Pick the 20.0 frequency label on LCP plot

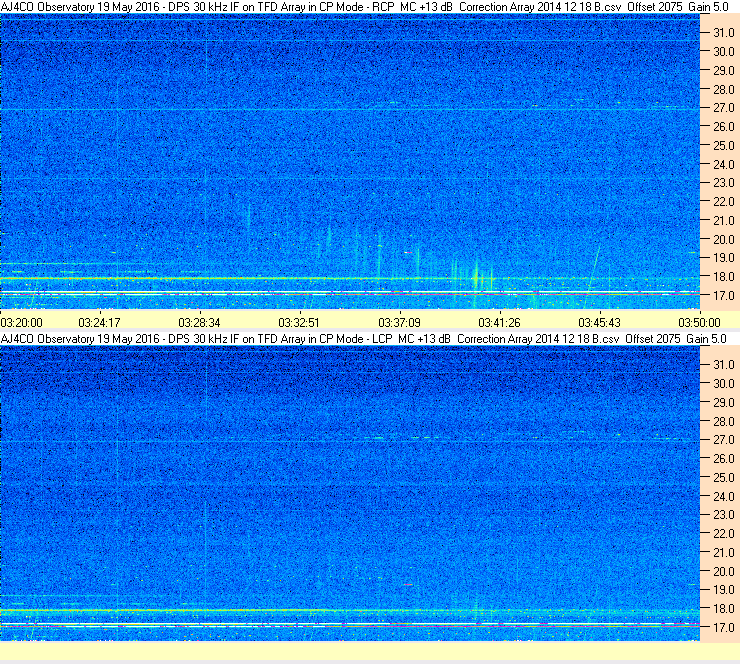click(723, 572)
